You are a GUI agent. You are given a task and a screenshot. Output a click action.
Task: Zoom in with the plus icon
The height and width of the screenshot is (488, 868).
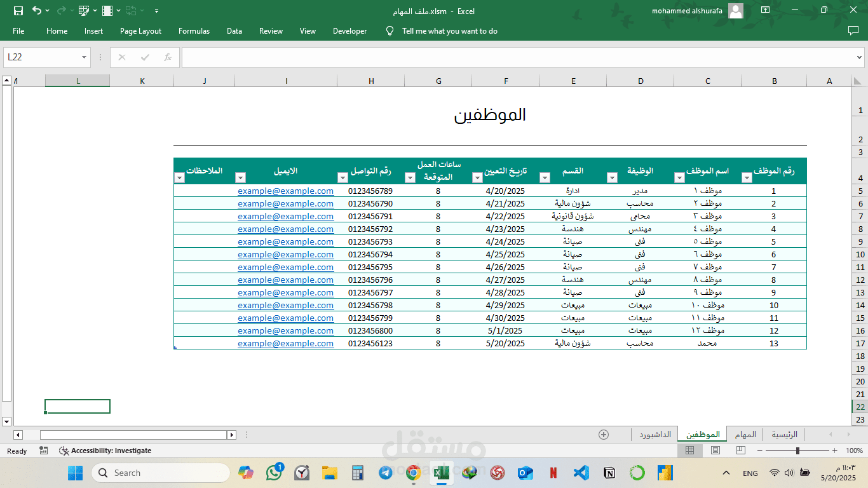tap(835, 451)
